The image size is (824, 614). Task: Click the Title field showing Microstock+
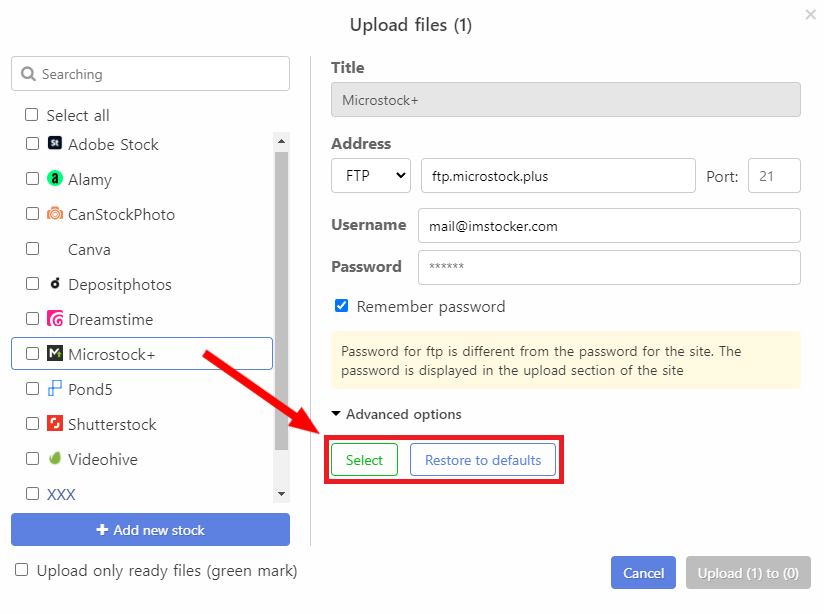566,99
